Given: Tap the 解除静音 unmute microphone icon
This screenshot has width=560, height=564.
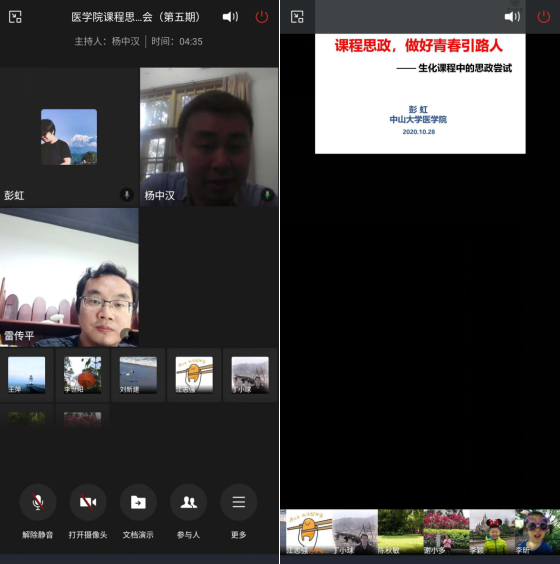Looking at the screenshot, I should pyautogui.click(x=38, y=502).
